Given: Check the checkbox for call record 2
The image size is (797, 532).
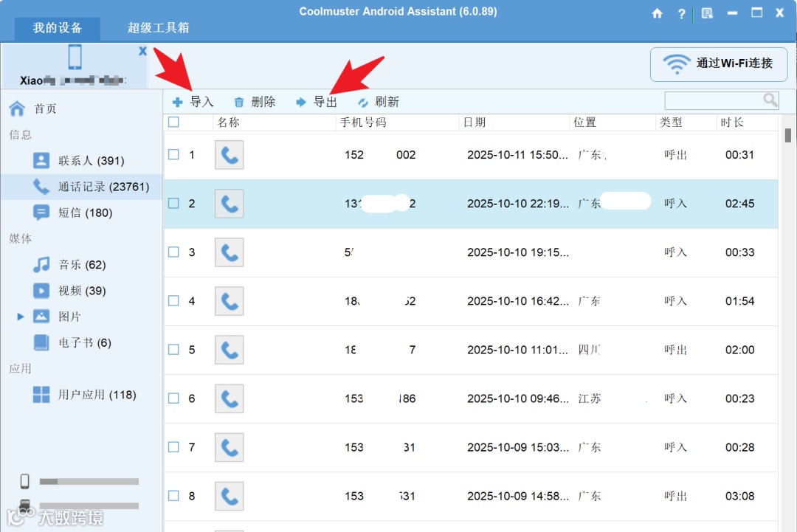Looking at the screenshot, I should point(174,203).
